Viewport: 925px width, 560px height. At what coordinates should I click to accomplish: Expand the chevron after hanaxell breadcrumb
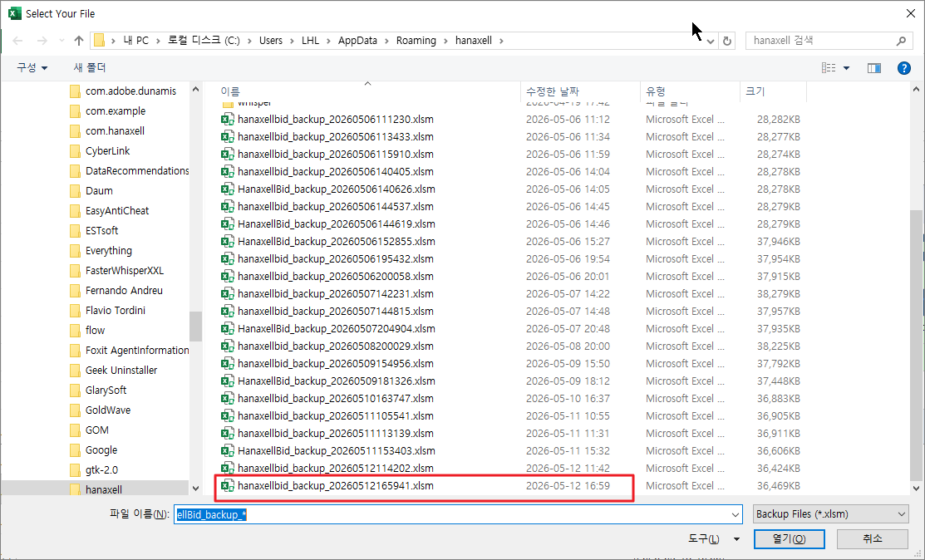coord(501,41)
